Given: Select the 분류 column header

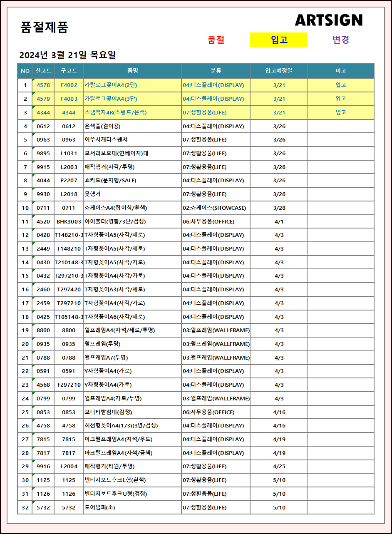Looking at the screenshot, I should click(x=216, y=71).
